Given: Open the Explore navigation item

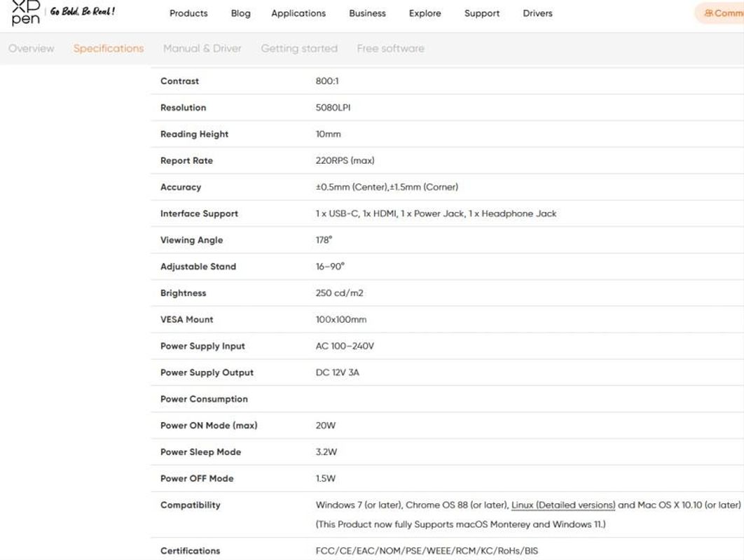Looking at the screenshot, I should pyautogui.click(x=425, y=13).
